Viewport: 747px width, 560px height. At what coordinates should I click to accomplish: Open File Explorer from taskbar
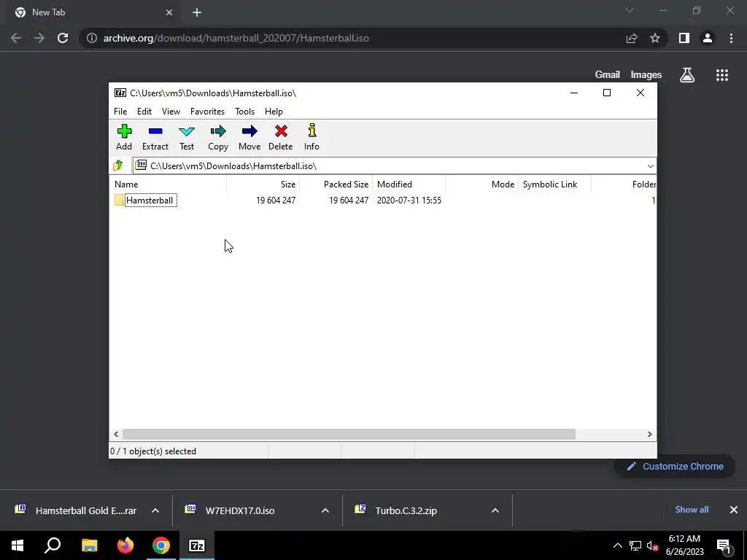[89, 545]
